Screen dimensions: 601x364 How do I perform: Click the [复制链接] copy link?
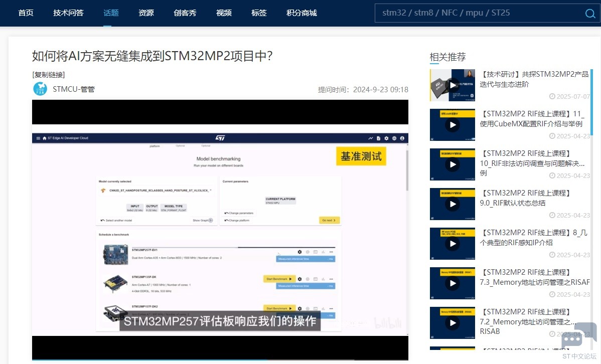[x=48, y=75]
